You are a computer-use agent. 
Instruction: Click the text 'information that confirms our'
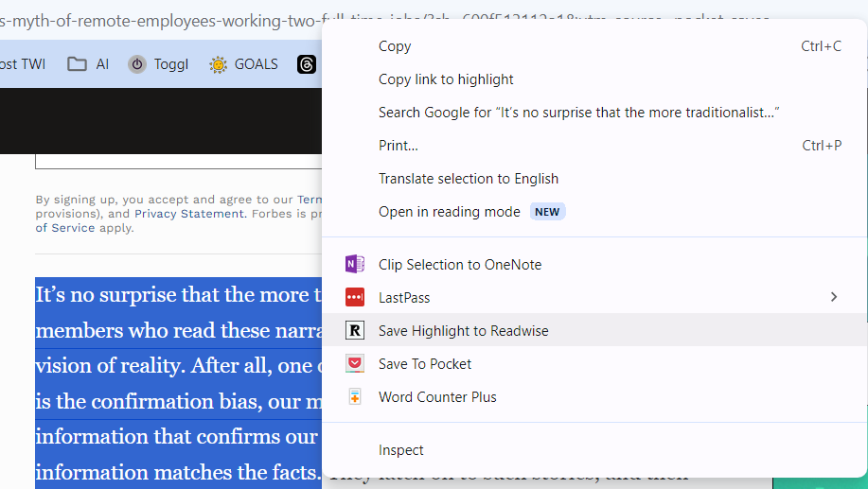click(x=177, y=436)
